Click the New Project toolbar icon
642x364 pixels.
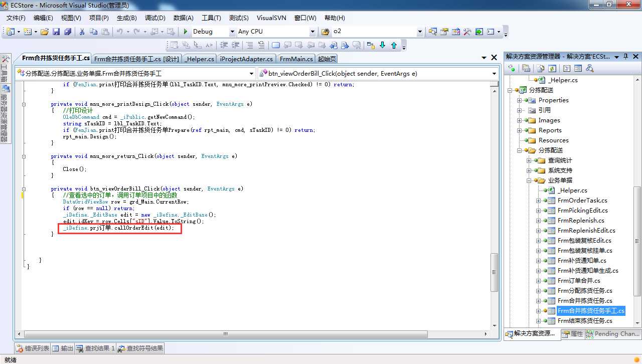[x=11, y=32]
